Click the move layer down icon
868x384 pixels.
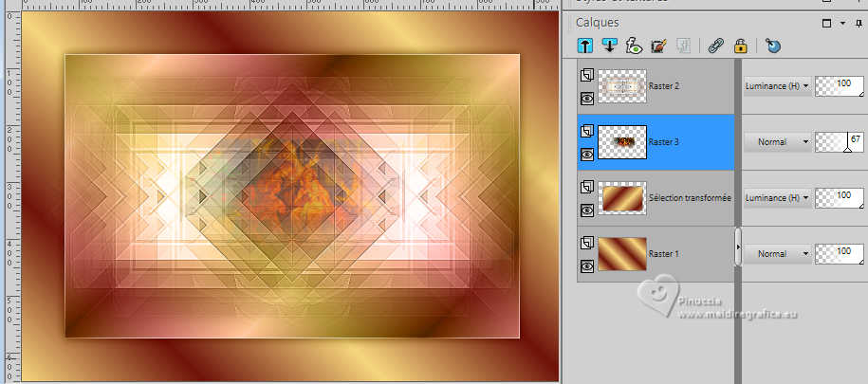[609, 46]
